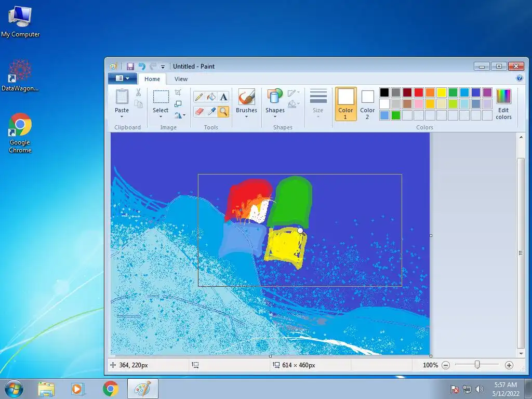The image size is (532, 399).
Task: Click the Action Center flag tray icon
Action: [x=455, y=389]
